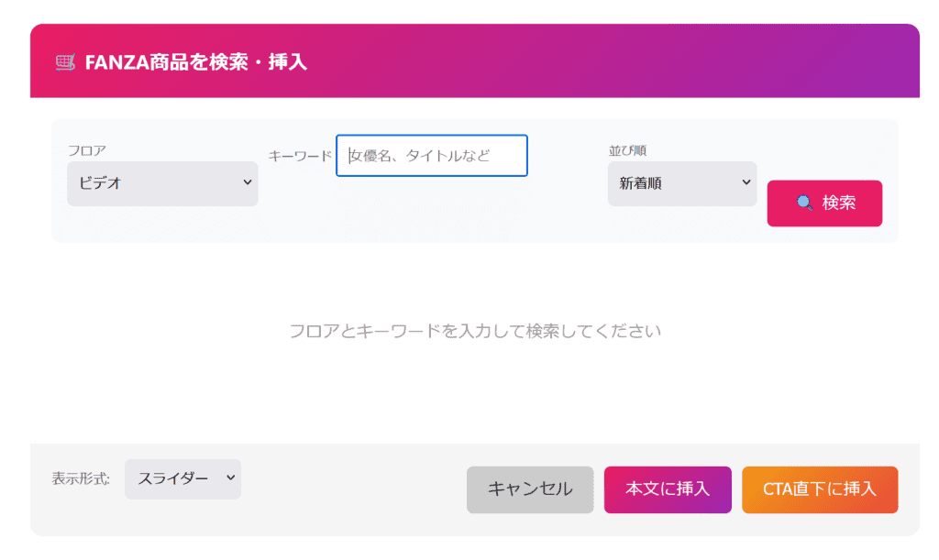939x560 pixels.
Task: Open the 表示形式 dropdown showing スライダー
Action: tap(182, 478)
